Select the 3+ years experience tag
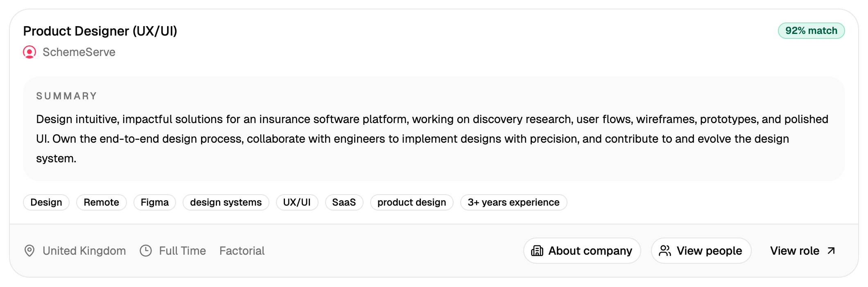The image size is (868, 287). pyautogui.click(x=513, y=202)
